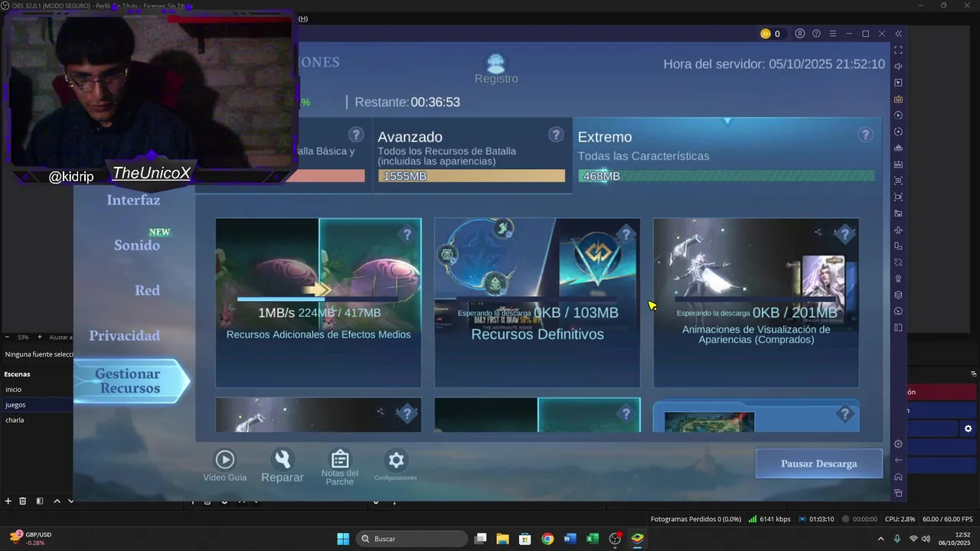
Task: Select the Interfaz settings tab
Action: click(133, 201)
